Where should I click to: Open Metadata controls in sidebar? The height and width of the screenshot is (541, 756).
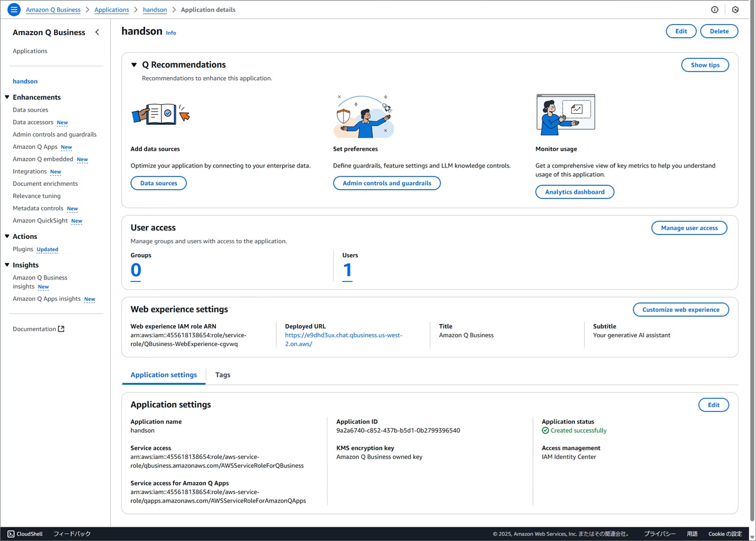click(x=38, y=208)
